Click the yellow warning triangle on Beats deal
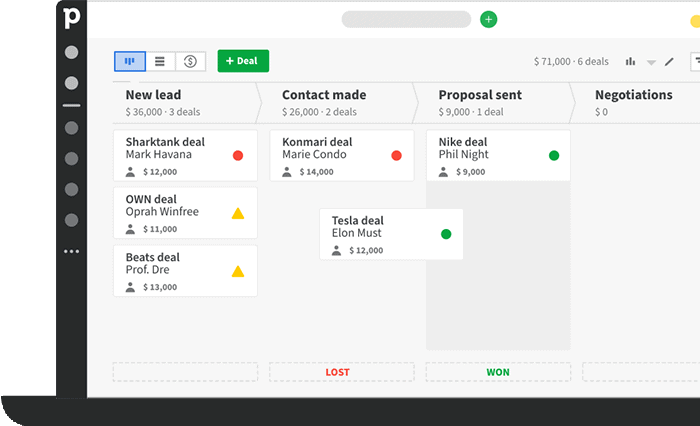Screen dimensions: 700x426 238,271
